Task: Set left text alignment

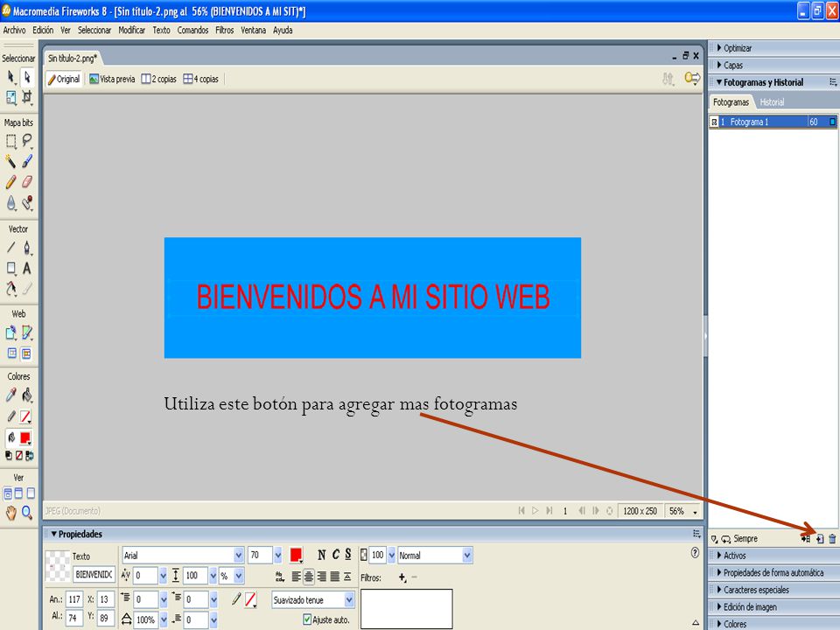Action: [297, 577]
